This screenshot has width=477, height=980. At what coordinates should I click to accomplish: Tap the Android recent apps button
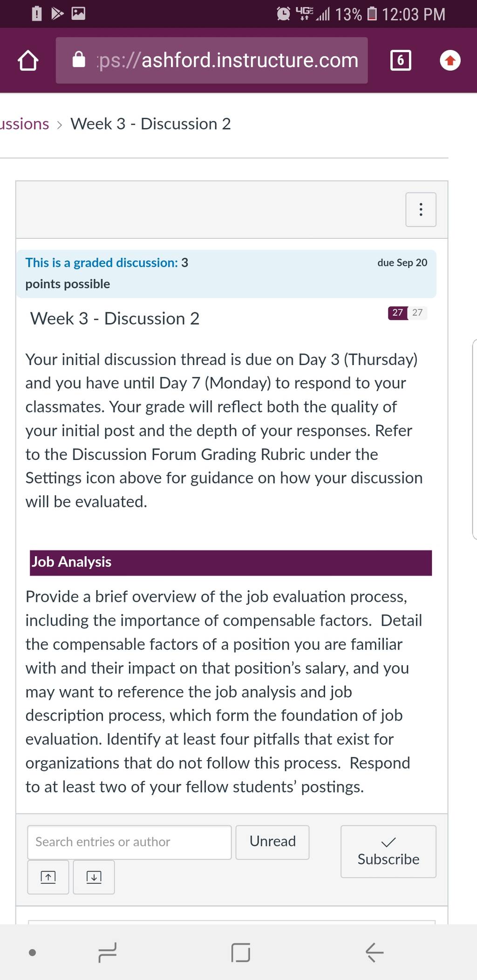point(107,952)
